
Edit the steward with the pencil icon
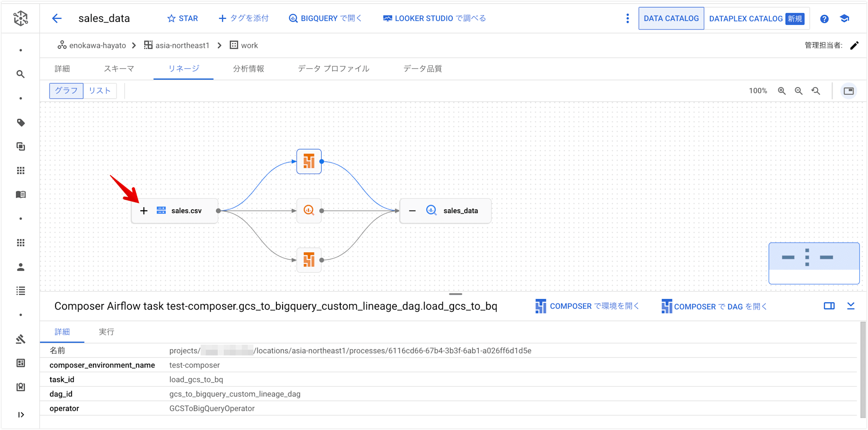854,45
